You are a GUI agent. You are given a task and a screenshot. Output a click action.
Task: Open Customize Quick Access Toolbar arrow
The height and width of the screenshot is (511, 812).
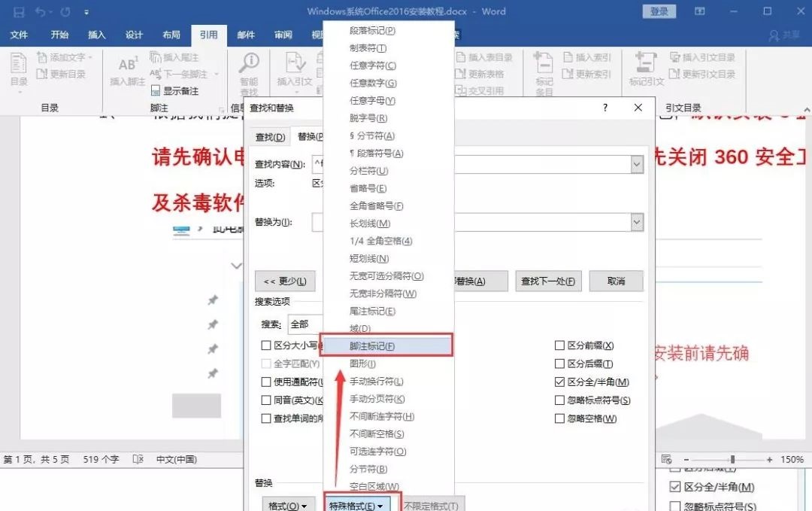(x=86, y=12)
